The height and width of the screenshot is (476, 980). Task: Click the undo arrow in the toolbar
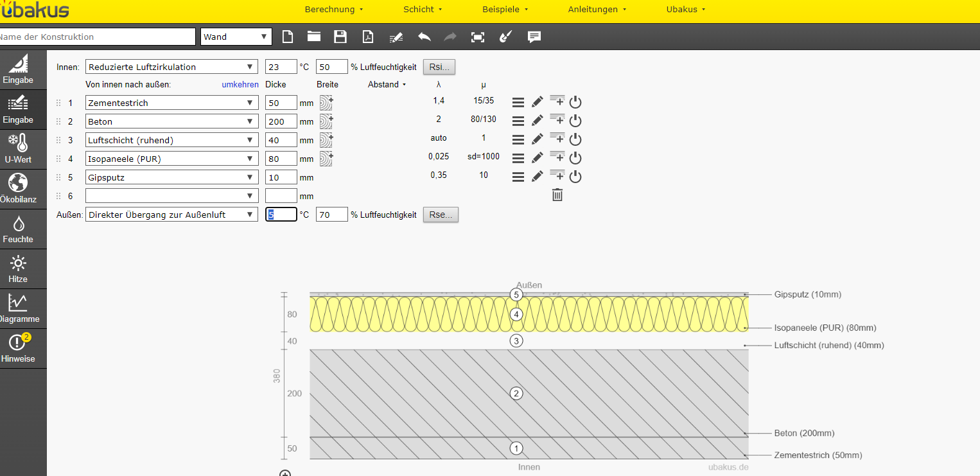424,37
